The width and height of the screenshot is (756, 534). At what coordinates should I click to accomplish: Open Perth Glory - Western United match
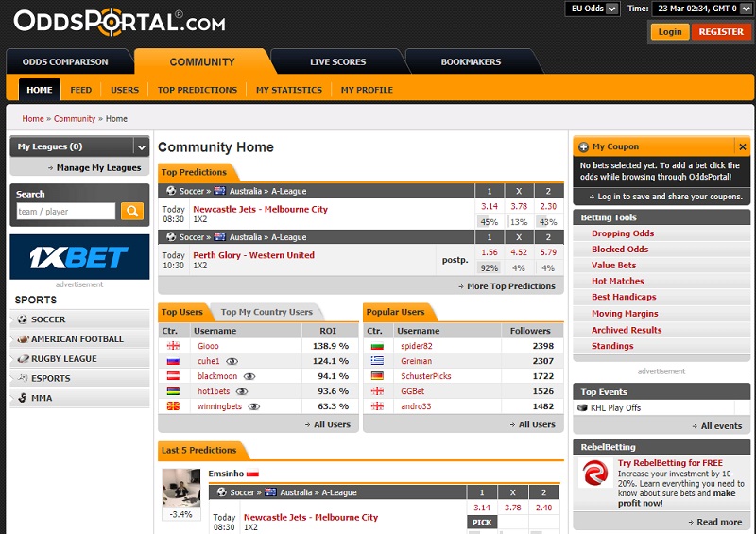click(x=253, y=255)
